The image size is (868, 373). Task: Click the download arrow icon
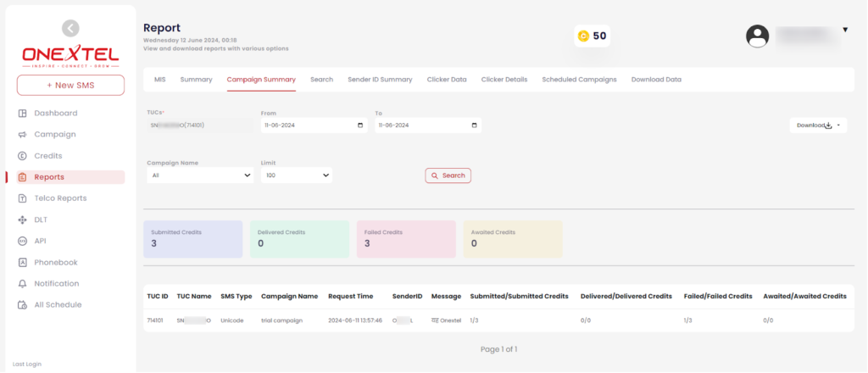coord(829,125)
